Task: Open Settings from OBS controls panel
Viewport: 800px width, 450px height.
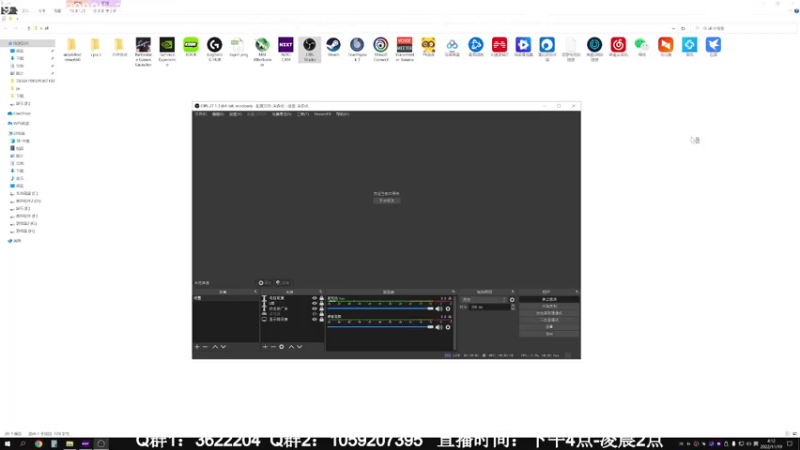Action: click(549, 327)
